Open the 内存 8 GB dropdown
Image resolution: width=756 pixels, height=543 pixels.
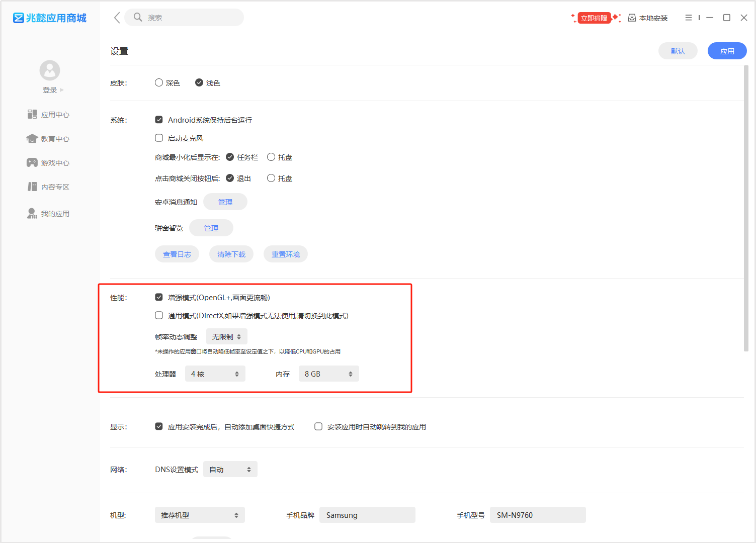click(328, 374)
